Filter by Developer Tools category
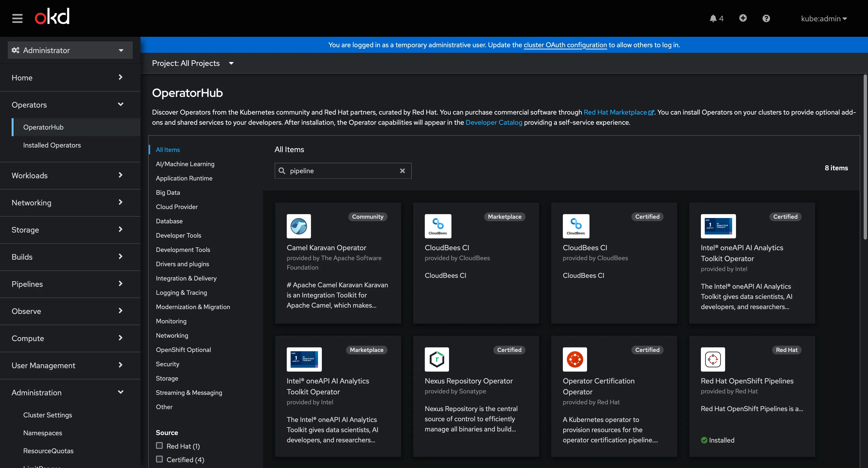Image resolution: width=868 pixels, height=468 pixels. [x=178, y=235]
